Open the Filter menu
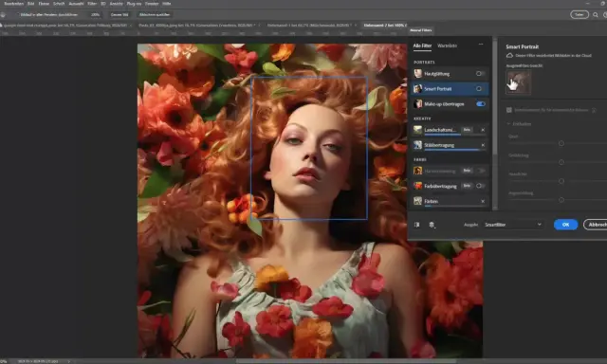The image size is (607, 364). click(x=92, y=4)
